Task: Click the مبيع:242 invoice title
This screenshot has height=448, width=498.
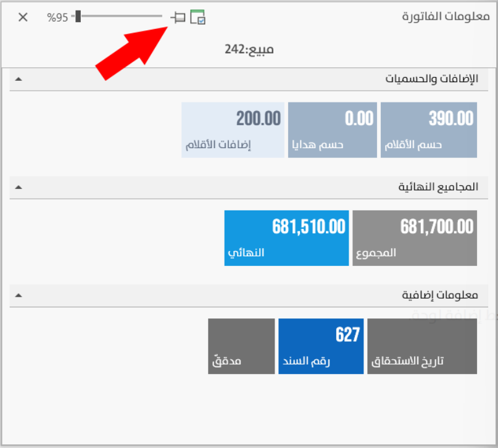Action: coord(249,49)
